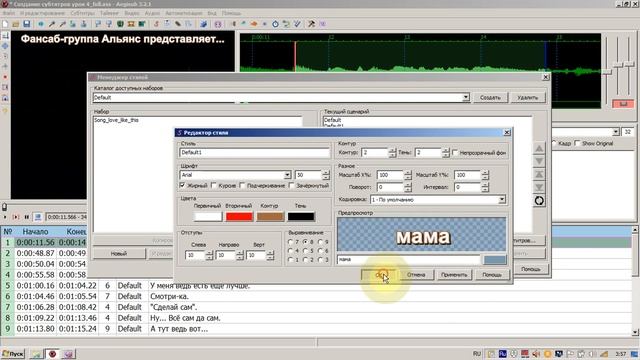Open the Кодировка encoding dropdown
This screenshot has width=640, height=360.
click(x=502, y=200)
